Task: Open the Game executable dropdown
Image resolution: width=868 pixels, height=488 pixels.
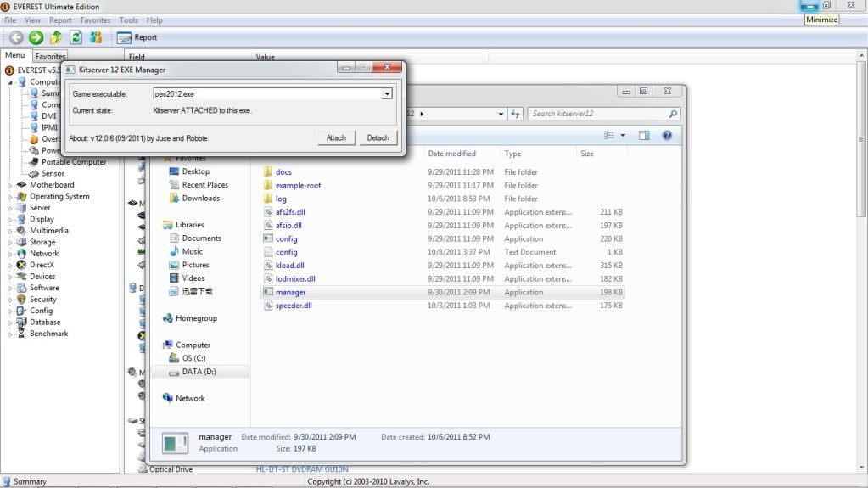Action: tap(387, 94)
